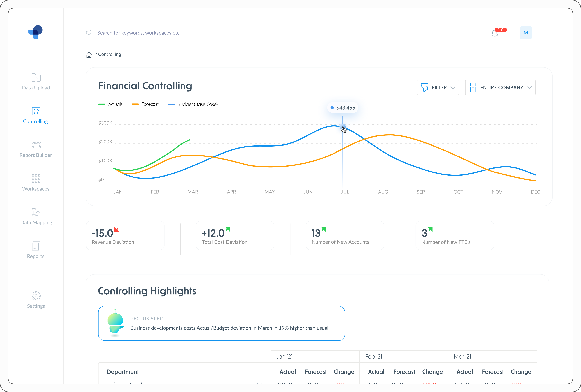Open notifications bell with 110 badge
The image size is (581, 392).
pos(495,33)
